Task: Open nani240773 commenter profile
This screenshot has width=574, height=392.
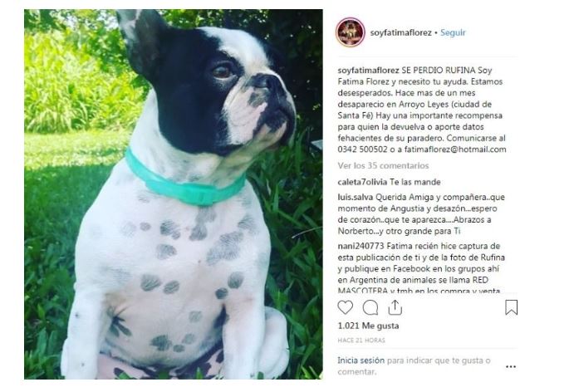Action: pyautogui.click(x=361, y=246)
